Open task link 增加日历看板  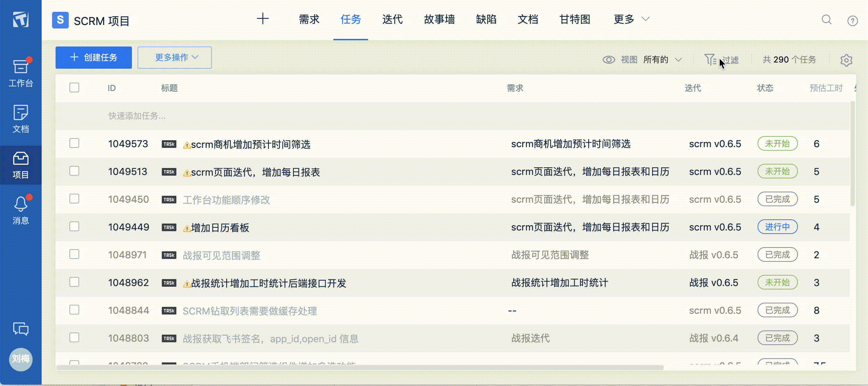pyautogui.click(x=220, y=228)
